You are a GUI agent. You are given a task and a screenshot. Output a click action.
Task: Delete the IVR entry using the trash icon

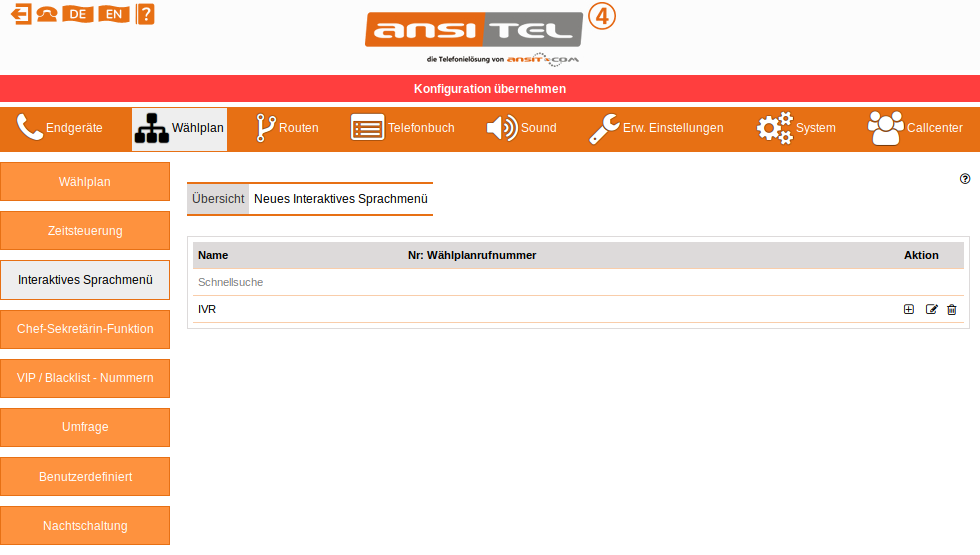(951, 310)
